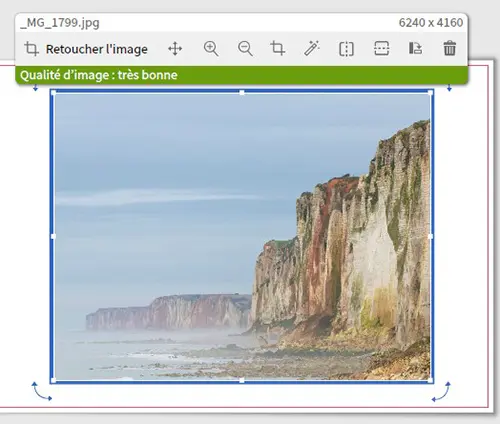Click the align/arrange layer icon
Image resolution: width=500 pixels, height=424 pixels.
415,48
